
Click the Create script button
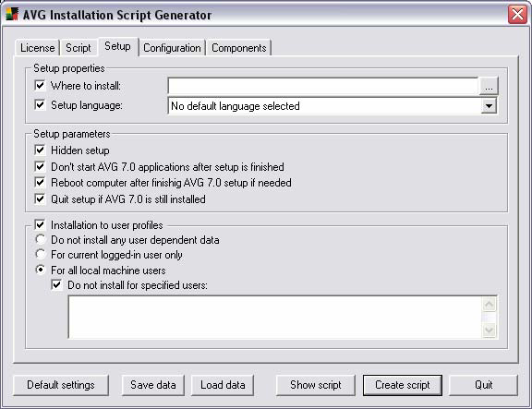403,385
